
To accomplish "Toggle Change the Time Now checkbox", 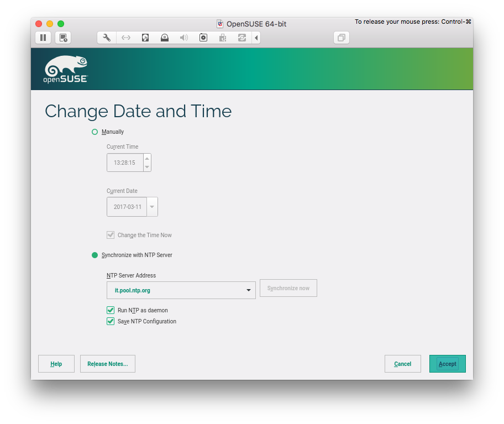I will click(x=111, y=235).
